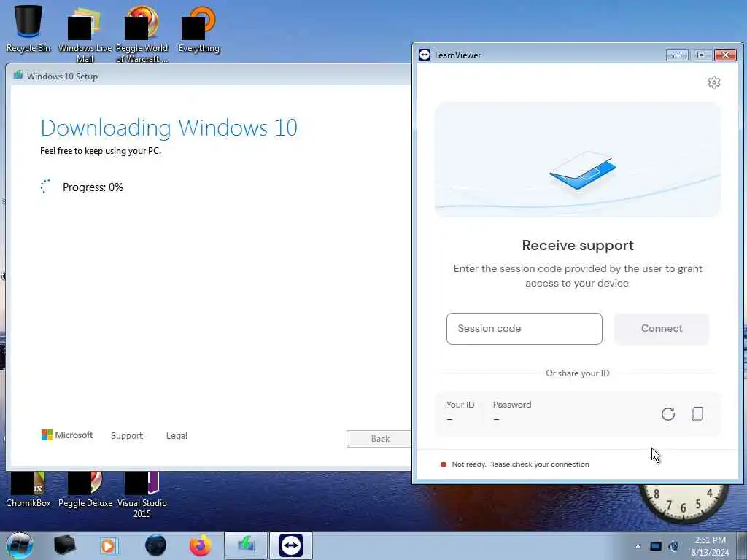Viewport: 747px width, 560px height.
Task: Open the taskbar clock showing 2:51 PM
Action: (710, 546)
